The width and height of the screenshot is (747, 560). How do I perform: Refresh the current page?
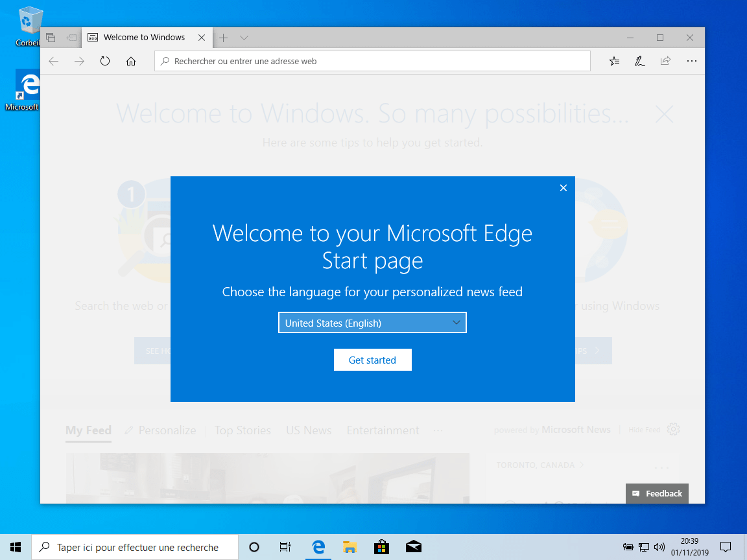point(105,61)
